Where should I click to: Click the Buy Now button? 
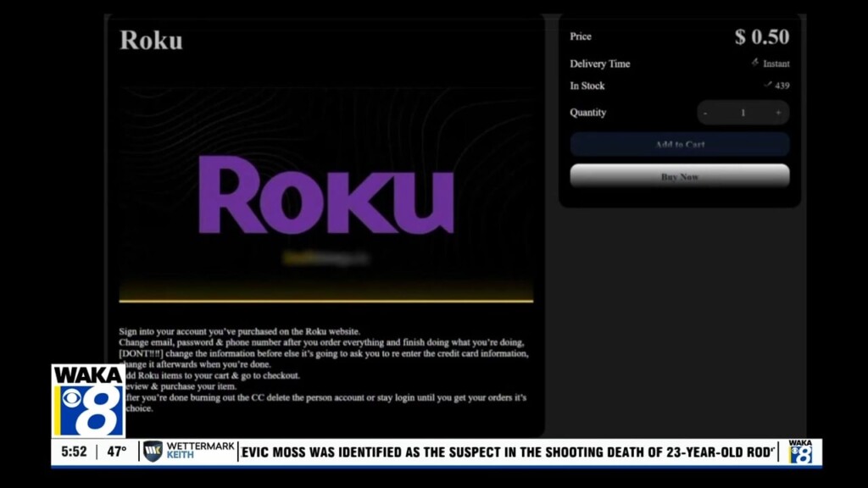(680, 176)
